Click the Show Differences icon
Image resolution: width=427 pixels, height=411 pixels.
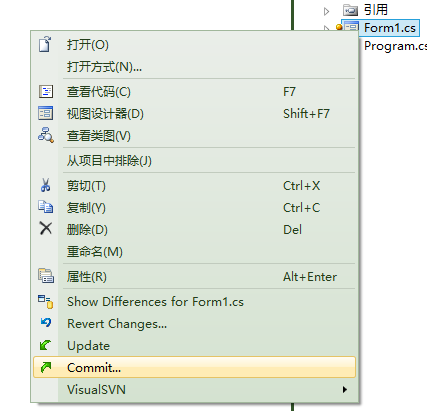point(46,301)
